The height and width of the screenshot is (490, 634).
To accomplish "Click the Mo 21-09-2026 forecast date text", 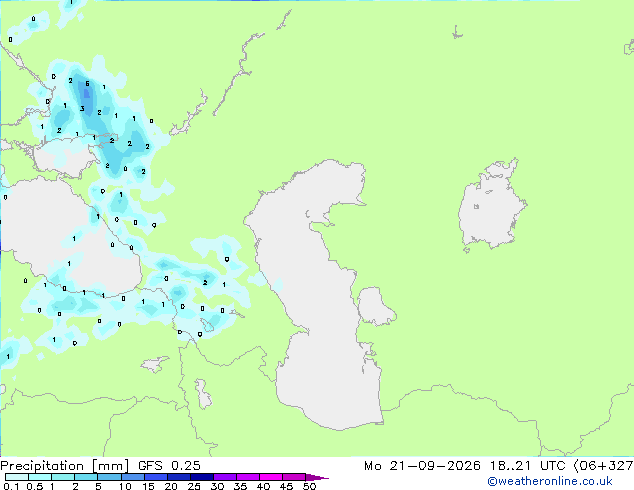I will [x=422, y=466].
